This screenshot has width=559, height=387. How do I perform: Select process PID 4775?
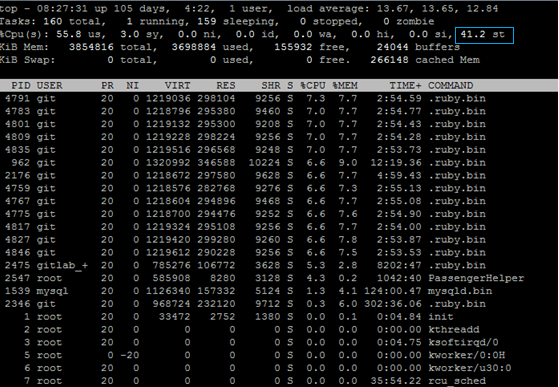pyautogui.click(x=18, y=214)
